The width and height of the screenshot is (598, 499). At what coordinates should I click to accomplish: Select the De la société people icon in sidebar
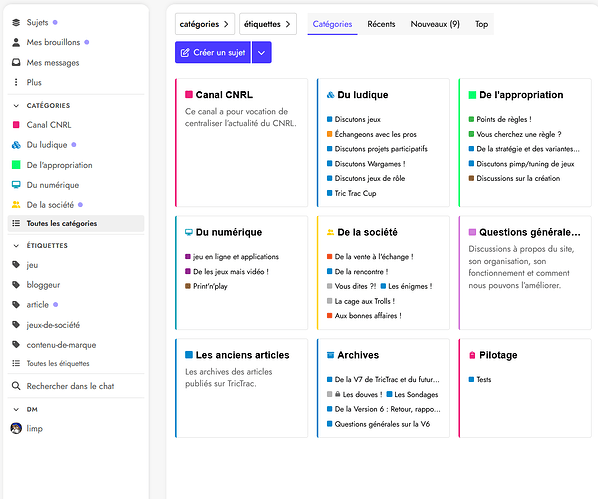[16, 205]
